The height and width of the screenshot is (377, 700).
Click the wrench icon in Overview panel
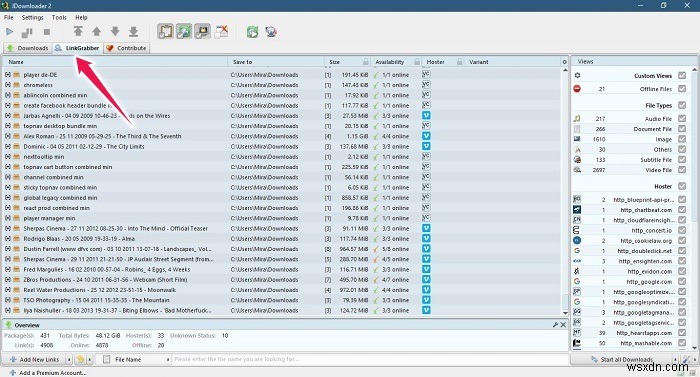tap(555, 325)
